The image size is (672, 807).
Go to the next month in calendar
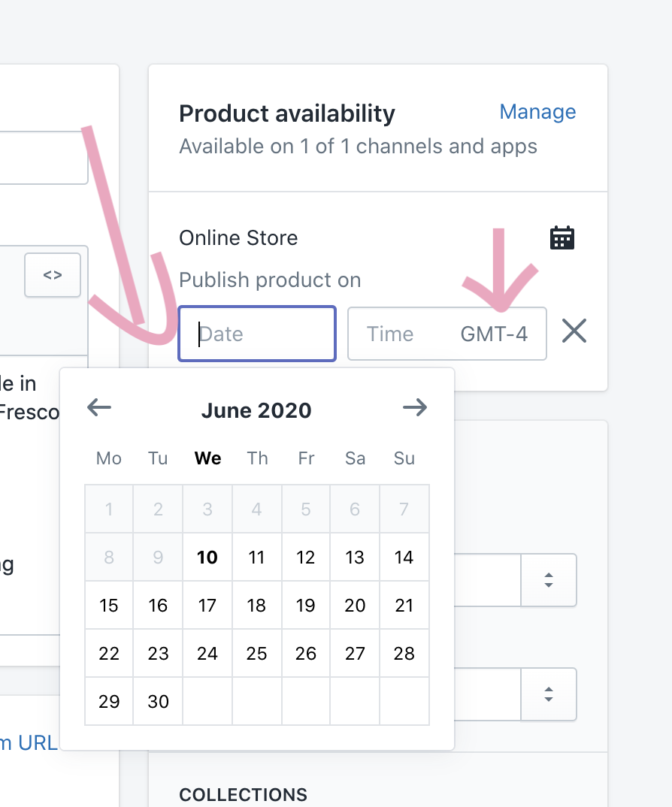(x=415, y=407)
